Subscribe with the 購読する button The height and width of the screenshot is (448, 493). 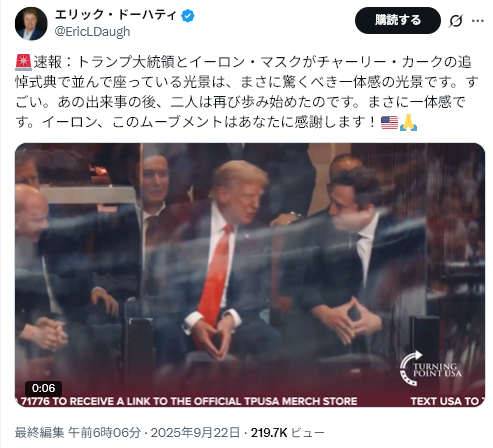tap(398, 20)
